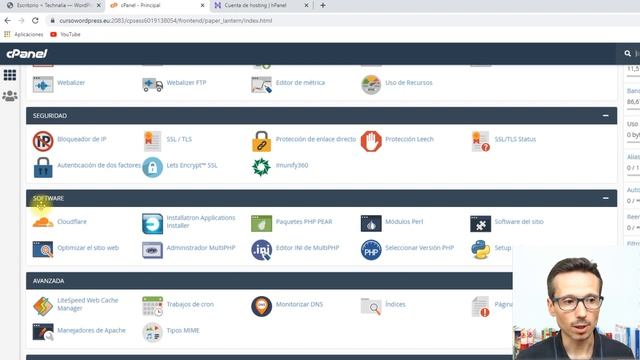Reload the current page
640x360 pixels.
coord(35,20)
